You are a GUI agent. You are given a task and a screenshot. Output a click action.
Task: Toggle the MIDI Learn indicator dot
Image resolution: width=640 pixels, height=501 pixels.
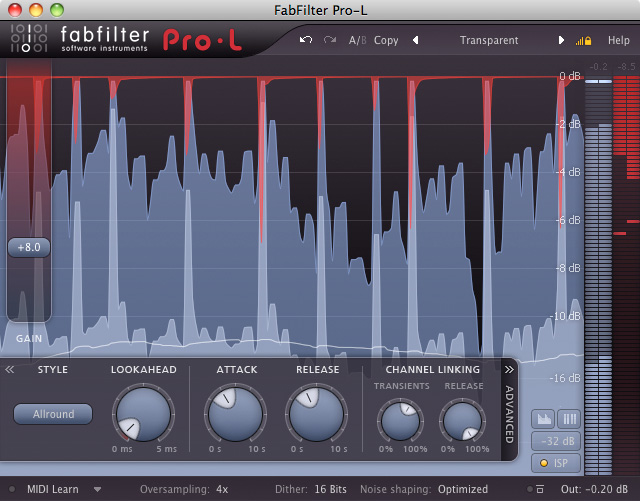coord(14,490)
